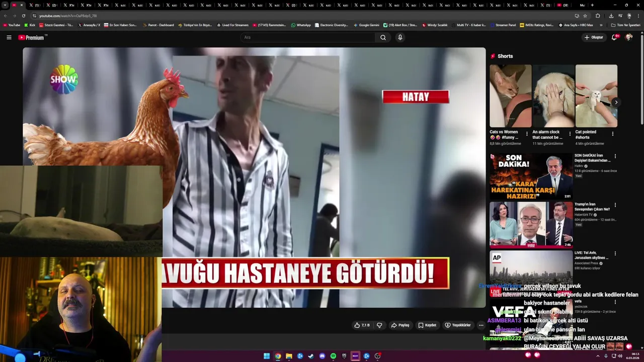
Task: Open the account avatar menu
Action: [628, 37]
